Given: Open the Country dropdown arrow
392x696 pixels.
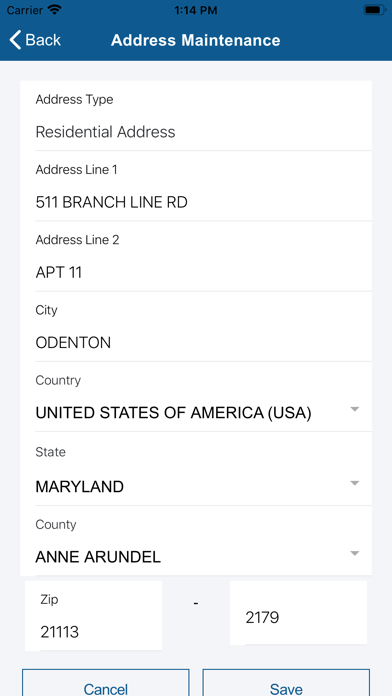Looking at the screenshot, I should pyautogui.click(x=354, y=409).
